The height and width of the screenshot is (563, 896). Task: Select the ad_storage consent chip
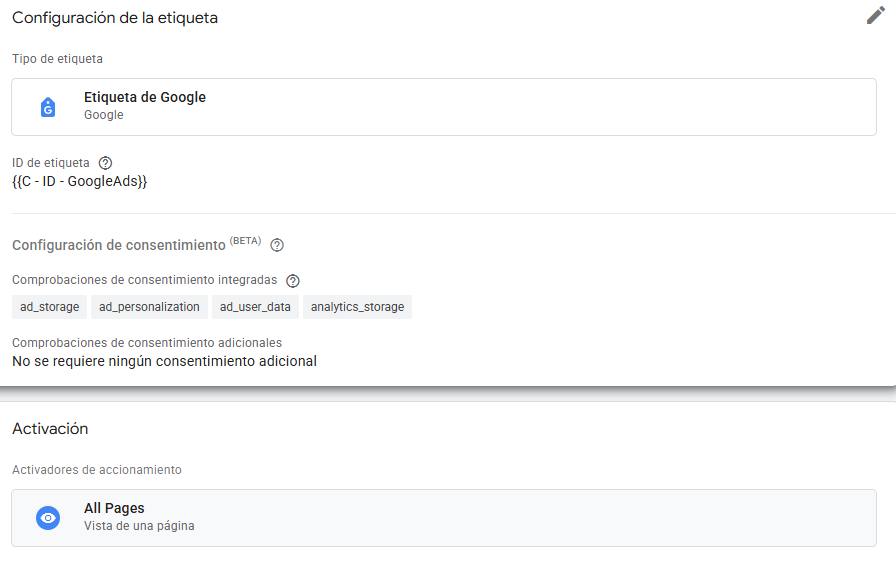[50, 307]
